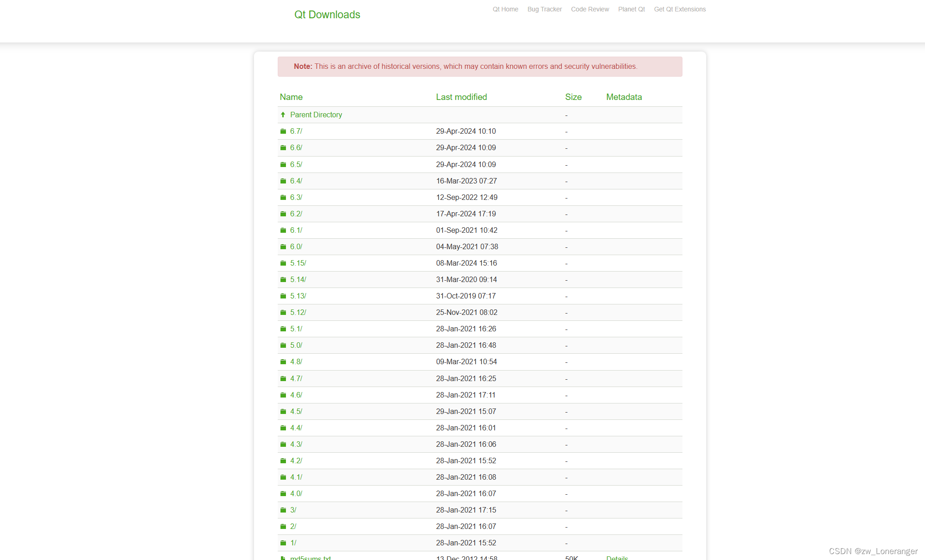Click the folder icon beside 1/
The width and height of the screenshot is (925, 560).
point(283,543)
